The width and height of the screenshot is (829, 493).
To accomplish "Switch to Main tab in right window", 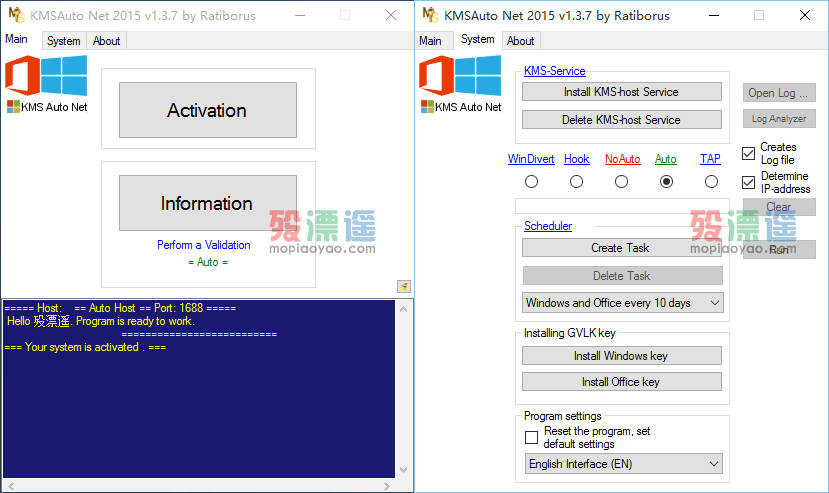I will (x=430, y=41).
